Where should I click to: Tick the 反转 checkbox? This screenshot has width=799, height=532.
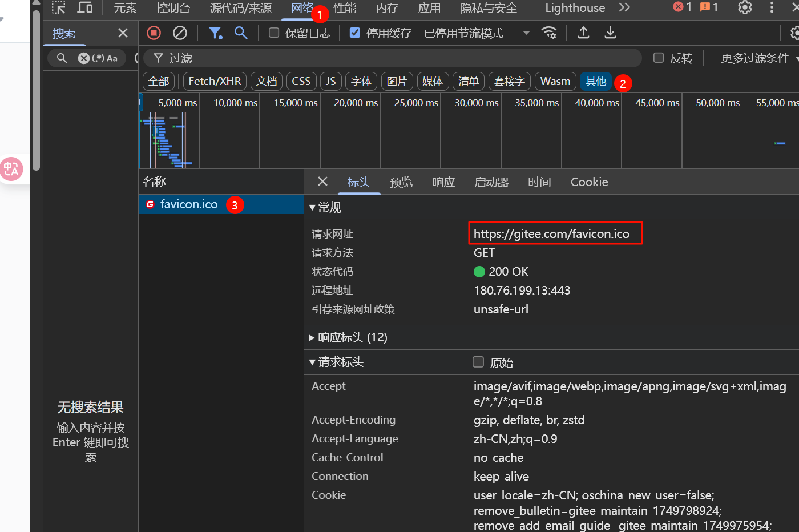tap(659, 58)
